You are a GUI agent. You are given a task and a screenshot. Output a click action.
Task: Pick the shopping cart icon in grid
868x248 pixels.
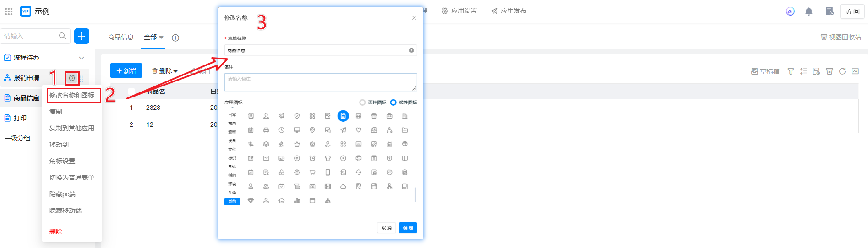(312, 173)
